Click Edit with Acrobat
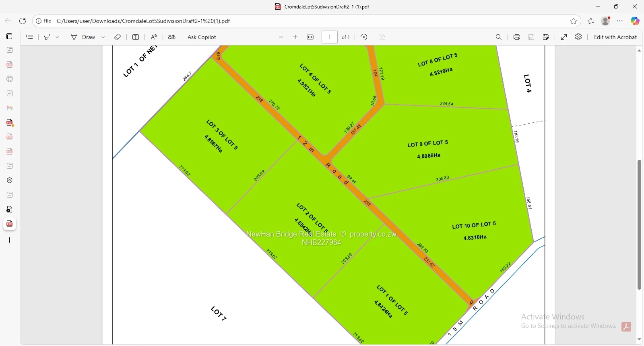Viewport: 644px width, 346px height. click(615, 37)
